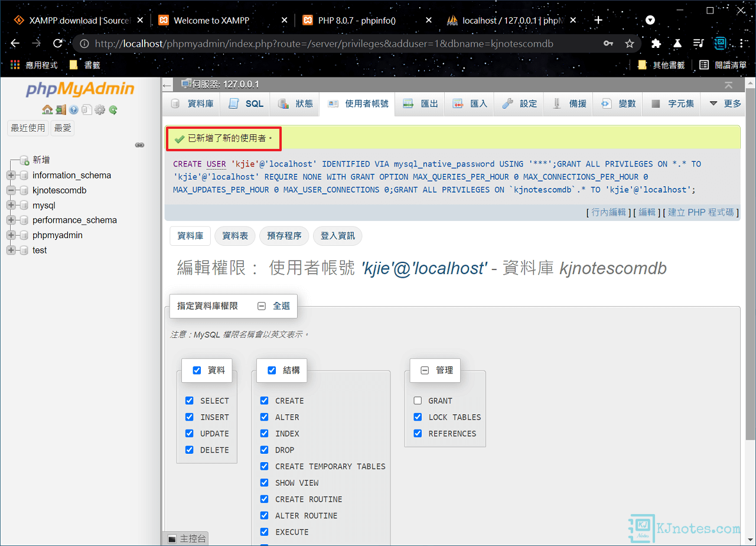Image resolution: width=756 pixels, height=546 pixels.
Task: Open the 書籤 bookmark folder
Action: click(x=84, y=65)
